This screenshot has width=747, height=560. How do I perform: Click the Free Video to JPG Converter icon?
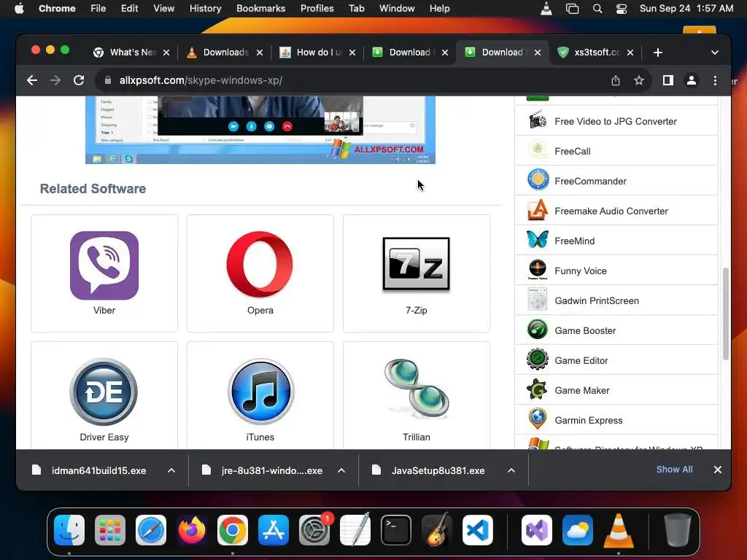[538, 121]
